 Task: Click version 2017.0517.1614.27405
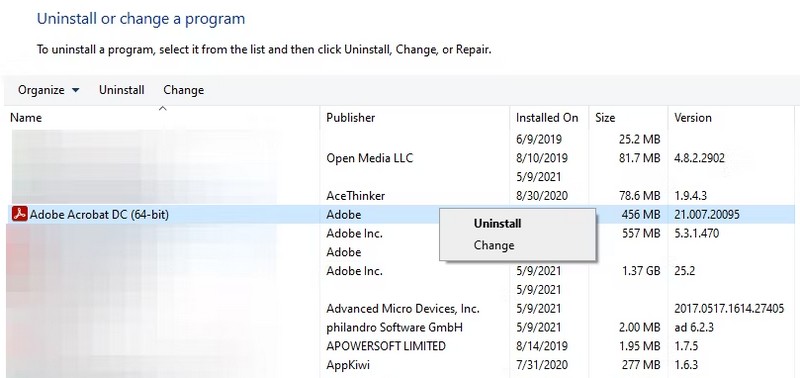729,309
